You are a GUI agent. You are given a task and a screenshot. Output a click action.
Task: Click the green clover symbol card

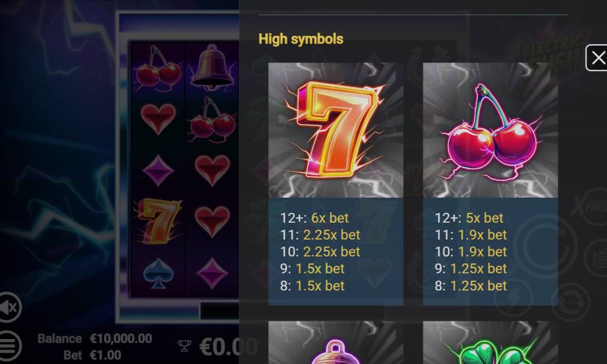(x=490, y=342)
